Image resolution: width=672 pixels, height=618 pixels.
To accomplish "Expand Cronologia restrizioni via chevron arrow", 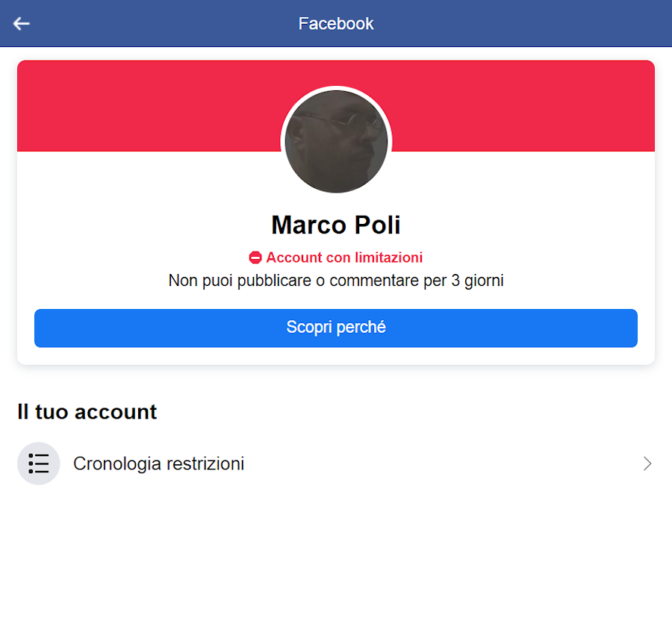I will point(647,463).
